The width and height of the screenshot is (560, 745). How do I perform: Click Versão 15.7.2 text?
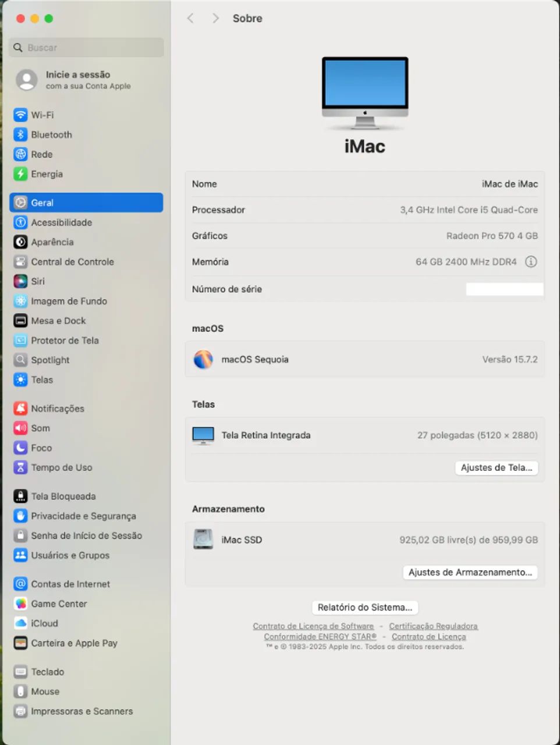pyautogui.click(x=510, y=360)
